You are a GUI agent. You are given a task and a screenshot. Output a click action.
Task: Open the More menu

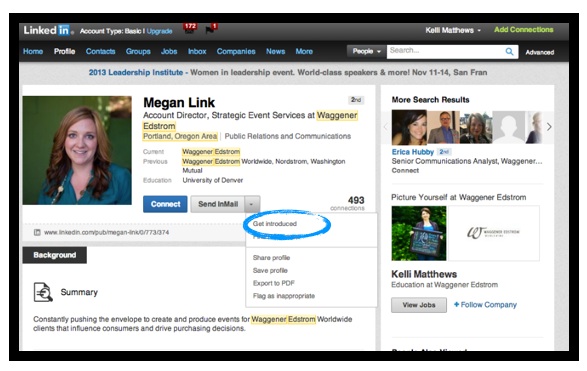[x=304, y=51]
